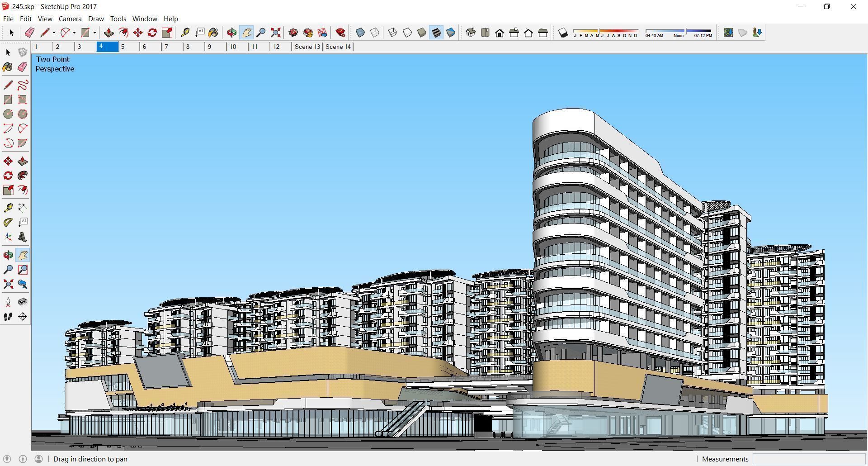Click the Measurements input box
Image resolution: width=868 pixels, height=466 pixels.
point(809,459)
